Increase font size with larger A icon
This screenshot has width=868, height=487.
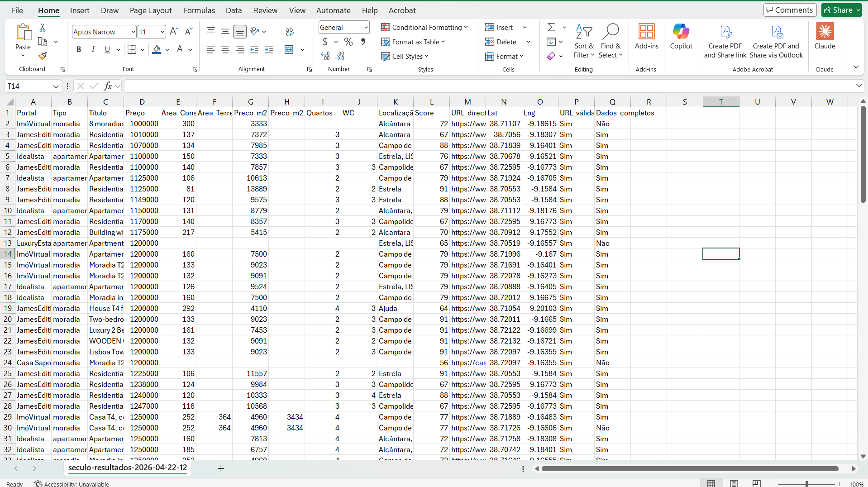click(x=174, y=32)
